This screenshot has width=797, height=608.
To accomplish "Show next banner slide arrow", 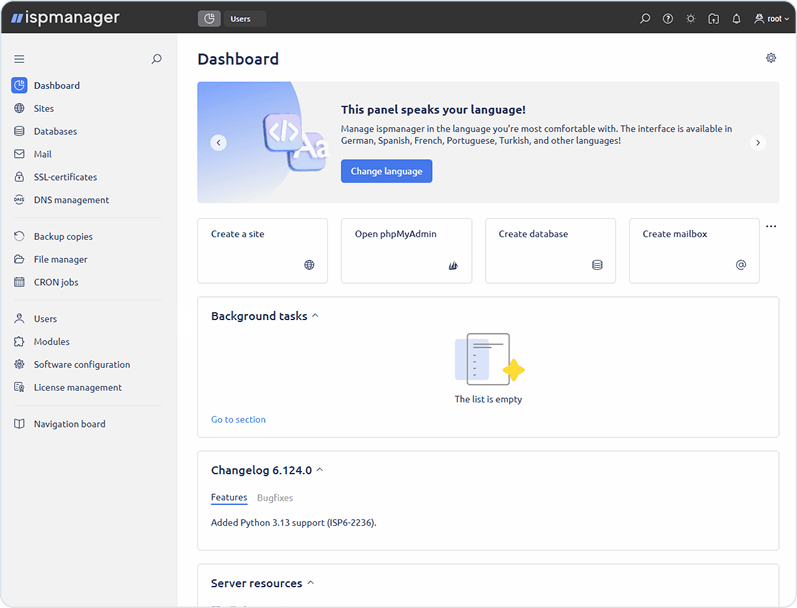I will [x=758, y=143].
